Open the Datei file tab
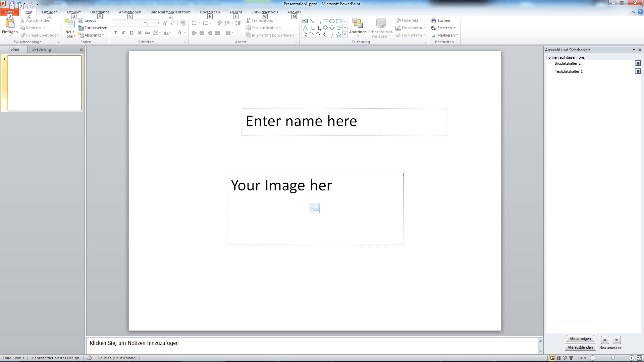 tap(9, 12)
